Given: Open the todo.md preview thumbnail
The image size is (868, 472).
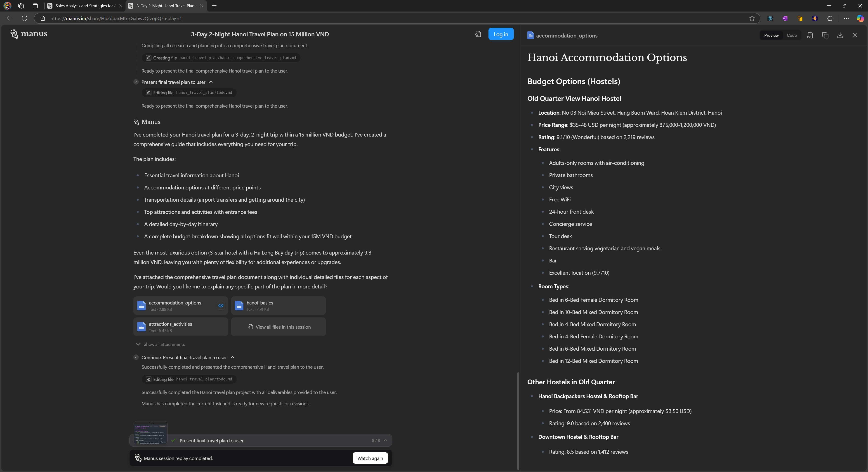Looking at the screenshot, I should (150, 433).
